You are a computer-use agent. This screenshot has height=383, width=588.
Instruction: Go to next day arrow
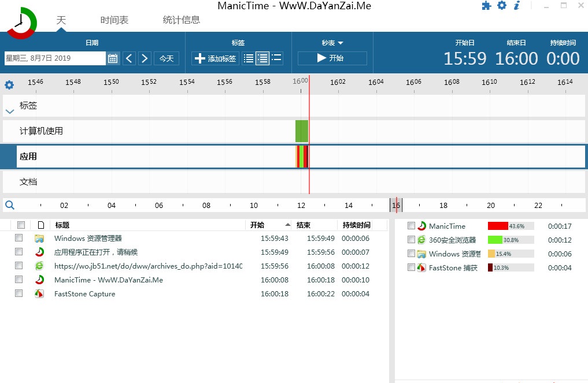coord(145,58)
